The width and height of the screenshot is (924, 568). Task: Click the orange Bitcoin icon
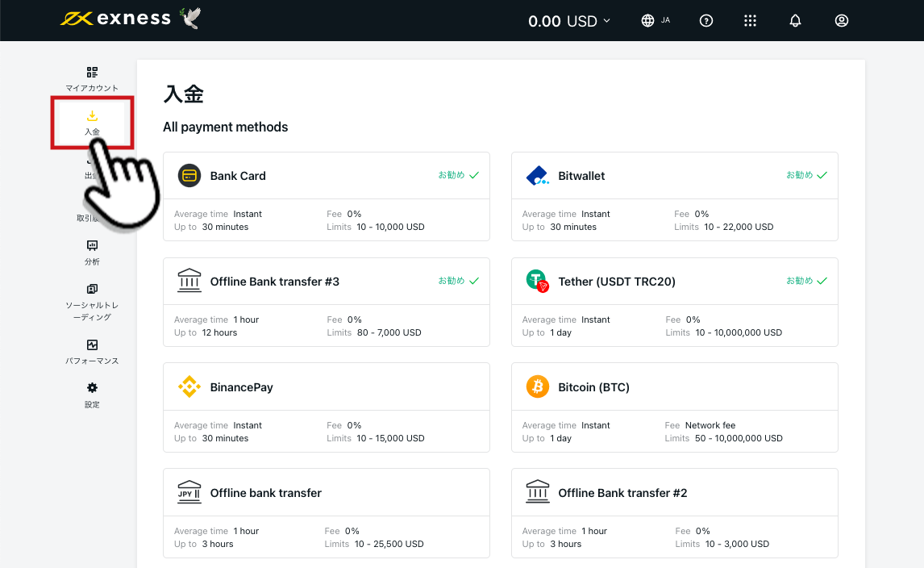coord(538,387)
